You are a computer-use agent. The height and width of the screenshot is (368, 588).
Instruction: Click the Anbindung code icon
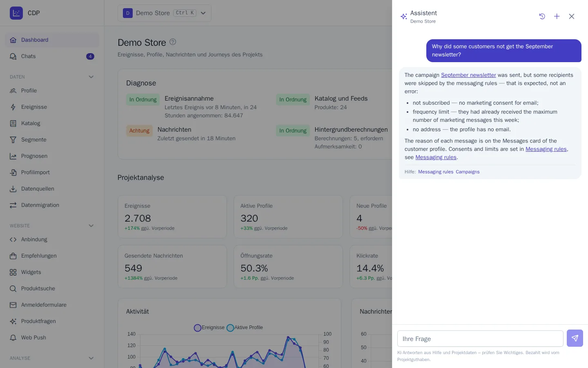tap(13, 240)
